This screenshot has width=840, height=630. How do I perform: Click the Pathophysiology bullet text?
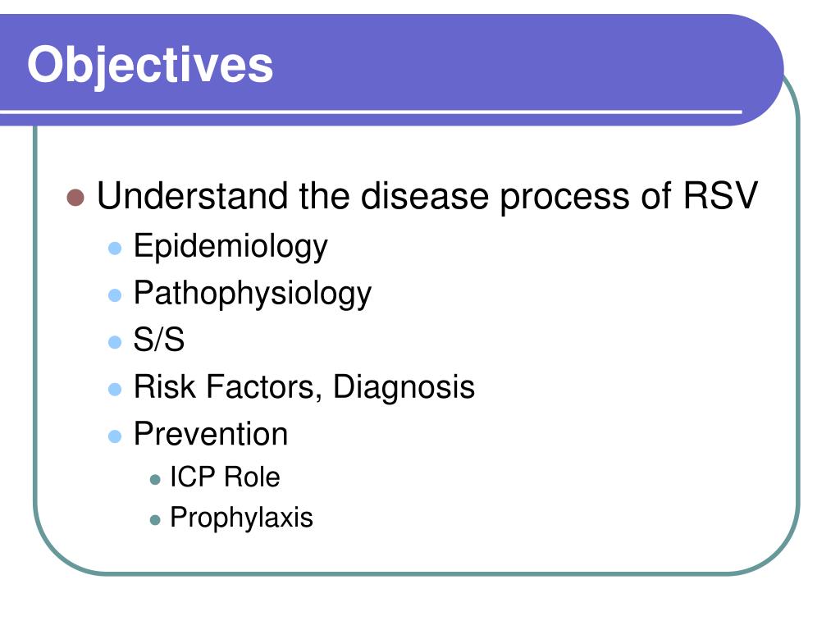(x=253, y=294)
